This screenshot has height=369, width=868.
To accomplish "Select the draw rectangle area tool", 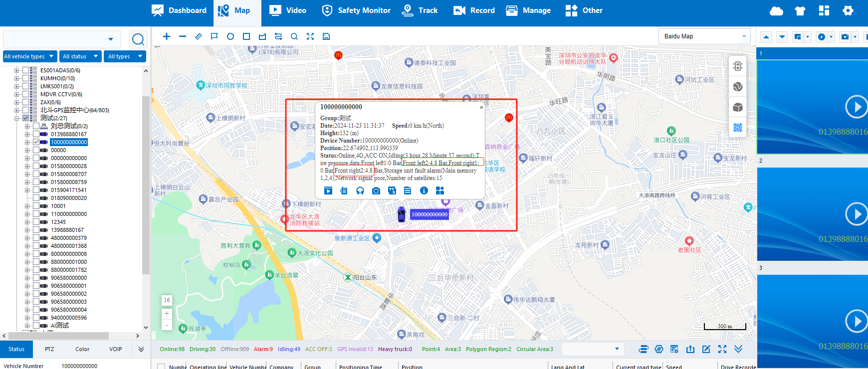I will (x=246, y=36).
